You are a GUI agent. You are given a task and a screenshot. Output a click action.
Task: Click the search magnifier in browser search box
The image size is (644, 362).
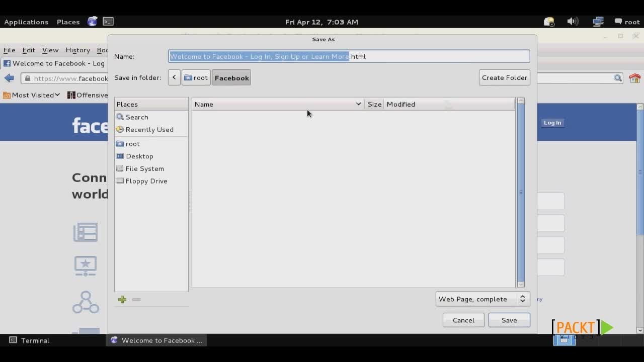(617, 78)
